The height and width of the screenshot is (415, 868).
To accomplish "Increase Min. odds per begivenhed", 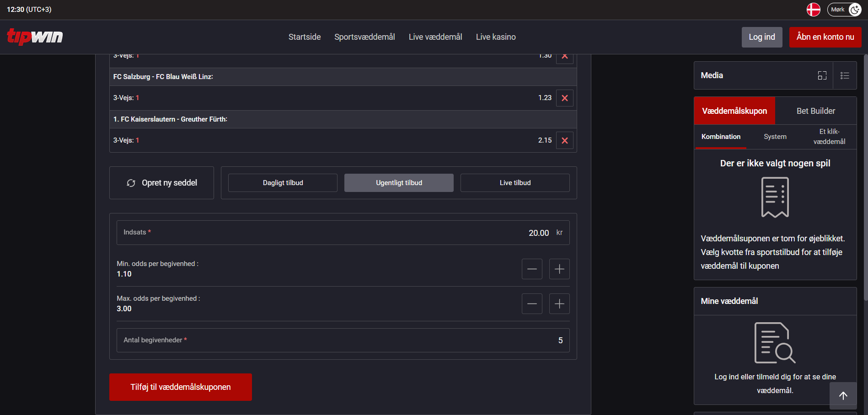I will (x=559, y=269).
